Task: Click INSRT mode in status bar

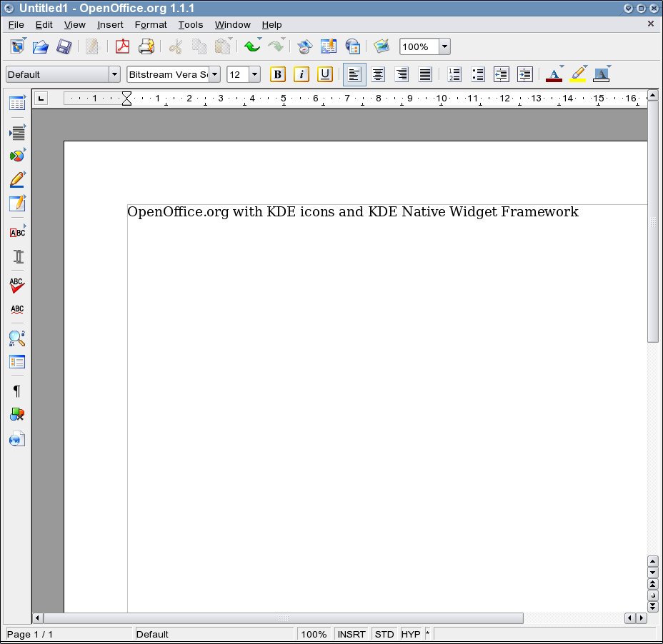Action: pos(352,634)
